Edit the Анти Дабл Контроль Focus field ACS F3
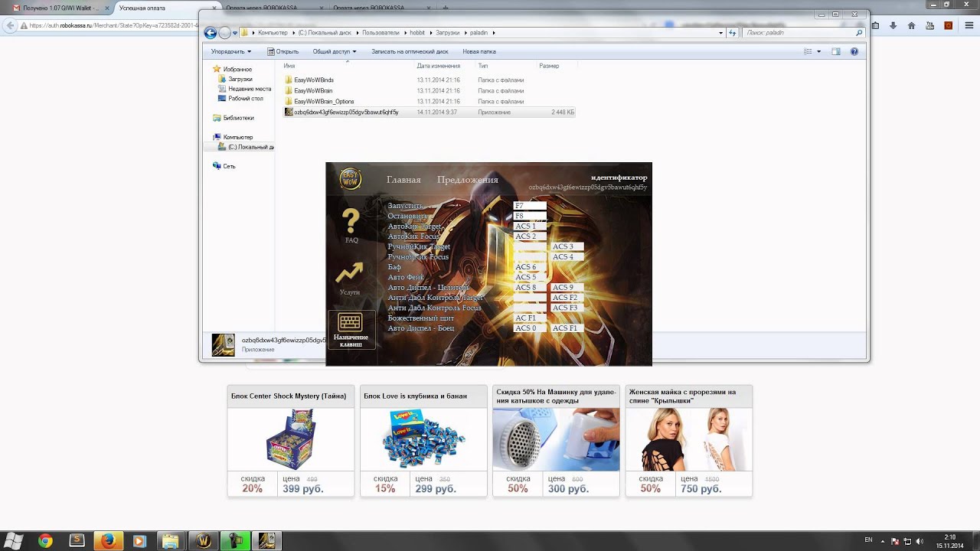Viewport: 980px width, 551px height. pos(567,308)
